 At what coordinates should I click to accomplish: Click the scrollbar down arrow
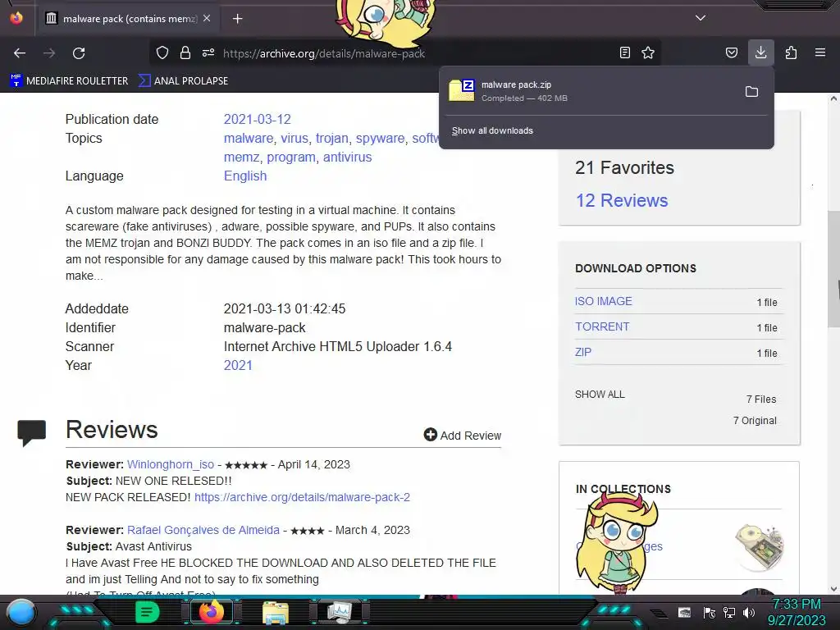pos(833,588)
